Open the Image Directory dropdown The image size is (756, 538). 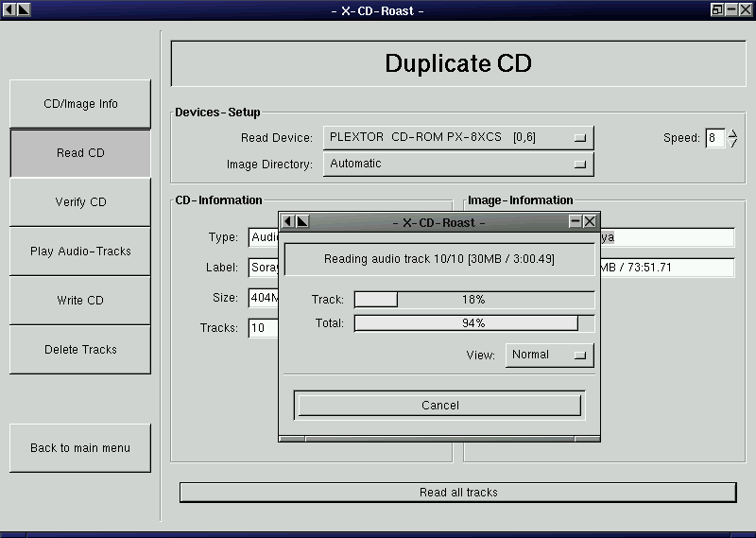[458, 164]
